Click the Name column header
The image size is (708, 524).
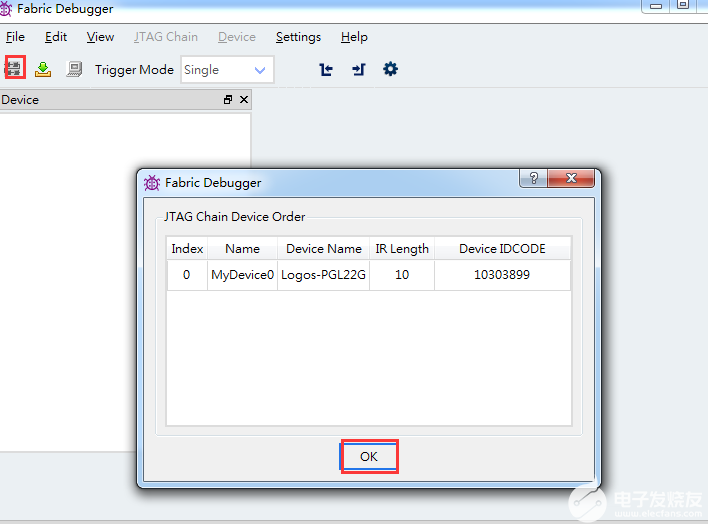tap(242, 248)
